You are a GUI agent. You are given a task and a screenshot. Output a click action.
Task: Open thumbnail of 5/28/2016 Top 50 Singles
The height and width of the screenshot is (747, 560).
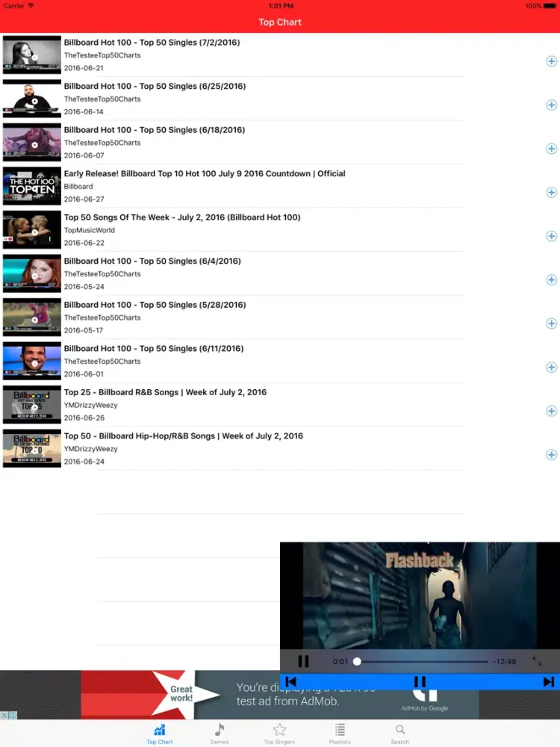pos(32,317)
